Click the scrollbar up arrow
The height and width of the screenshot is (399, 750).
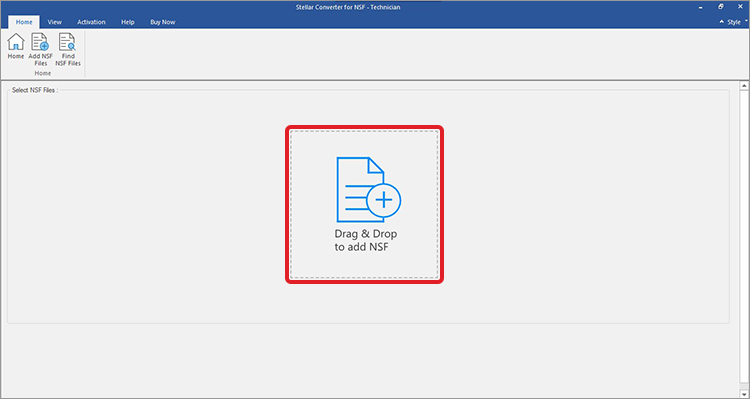[744, 86]
